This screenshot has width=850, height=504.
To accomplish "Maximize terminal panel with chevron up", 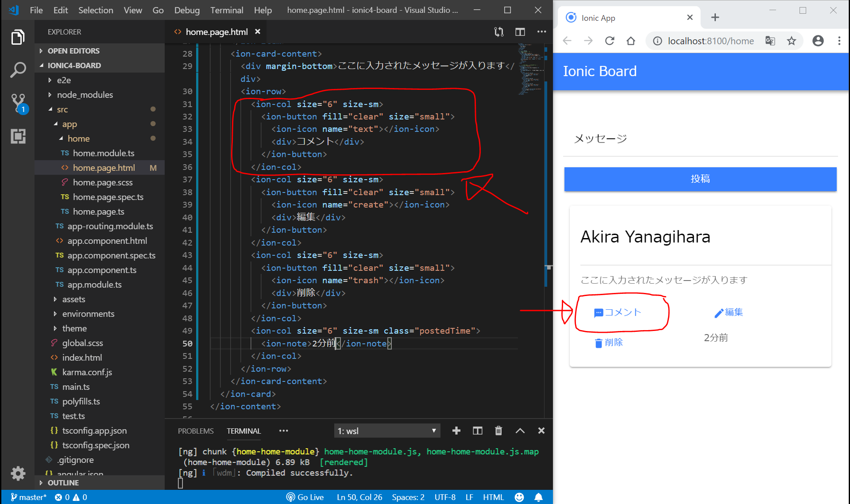I will click(x=520, y=431).
